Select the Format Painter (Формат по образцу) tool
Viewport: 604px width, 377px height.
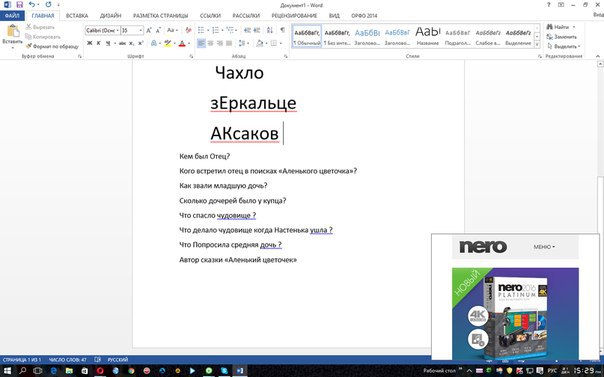(x=52, y=46)
